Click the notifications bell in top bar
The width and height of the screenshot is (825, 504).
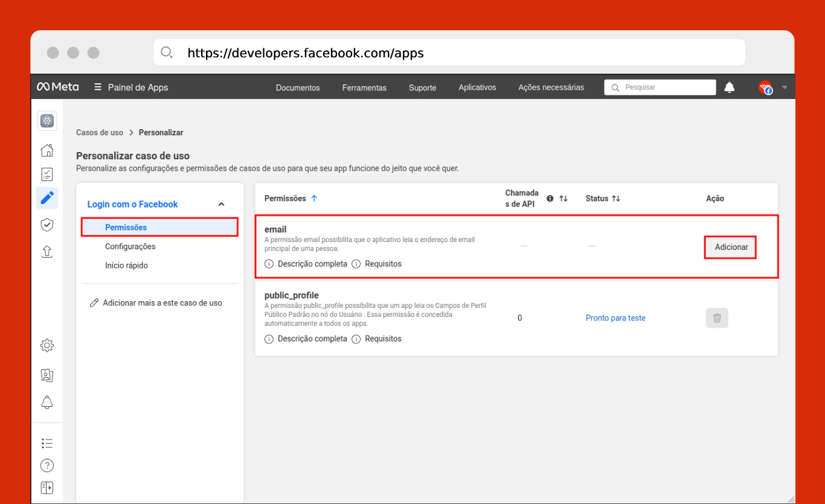point(730,88)
